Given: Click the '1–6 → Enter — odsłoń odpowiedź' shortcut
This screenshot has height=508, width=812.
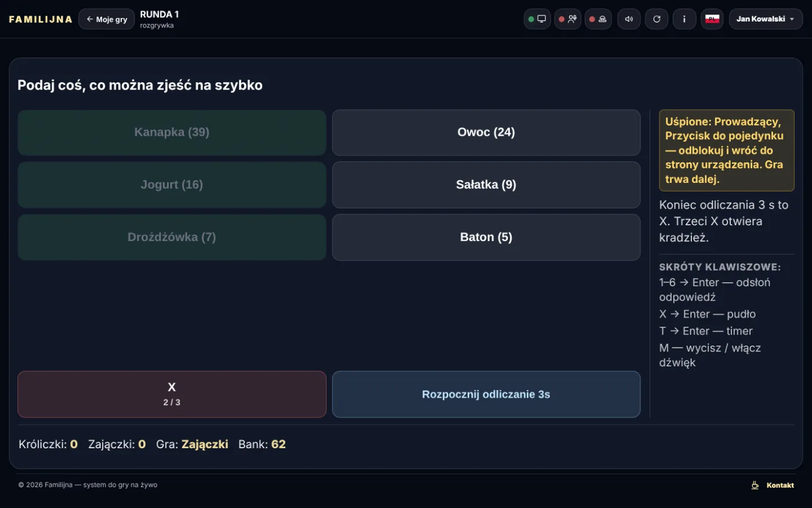Looking at the screenshot, I should (715, 290).
